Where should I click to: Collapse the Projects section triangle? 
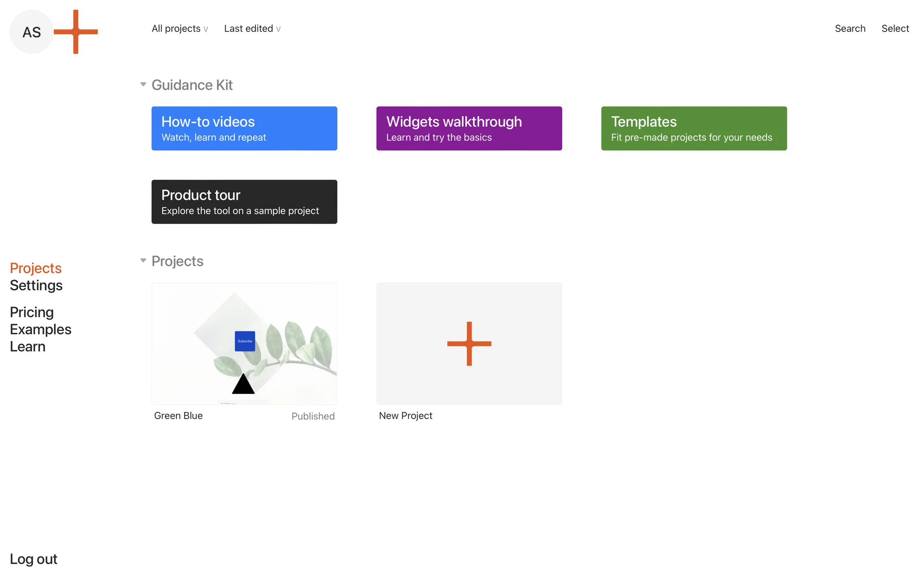[x=143, y=261]
